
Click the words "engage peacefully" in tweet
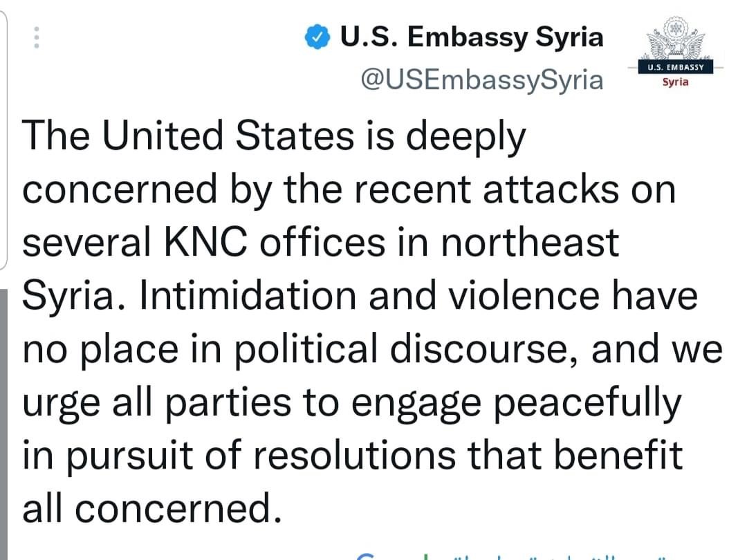point(517,403)
